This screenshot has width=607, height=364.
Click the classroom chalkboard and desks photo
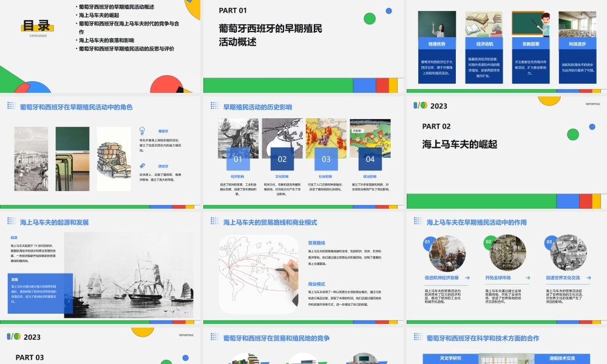[72, 159]
